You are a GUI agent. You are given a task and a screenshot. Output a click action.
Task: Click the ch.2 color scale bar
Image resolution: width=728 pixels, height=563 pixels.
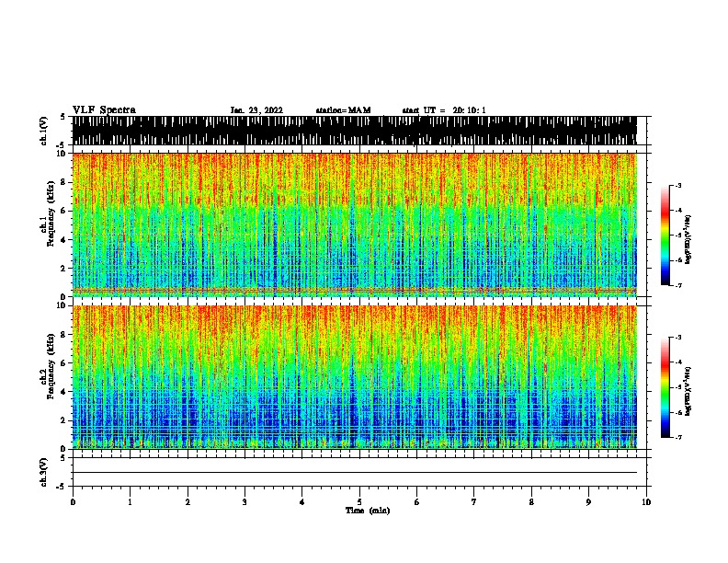(x=665, y=387)
